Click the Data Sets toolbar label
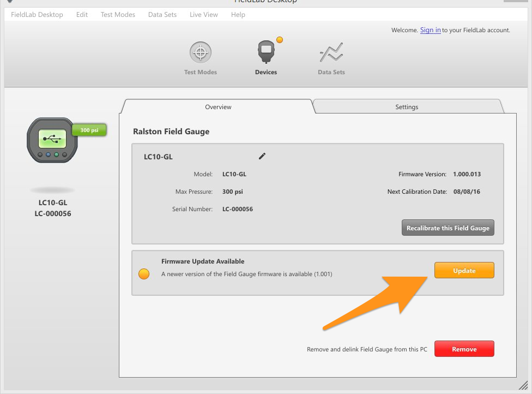532x394 pixels. tap(331, 72)
